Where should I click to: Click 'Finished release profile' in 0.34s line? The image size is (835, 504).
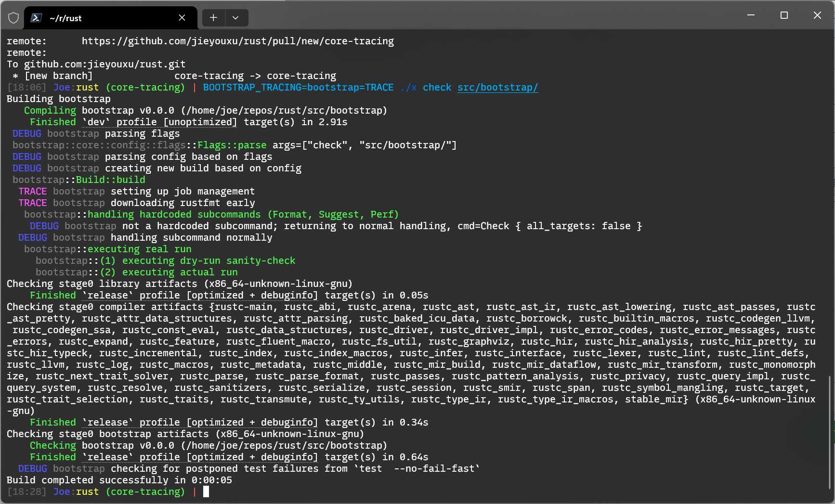coord(229,422)
